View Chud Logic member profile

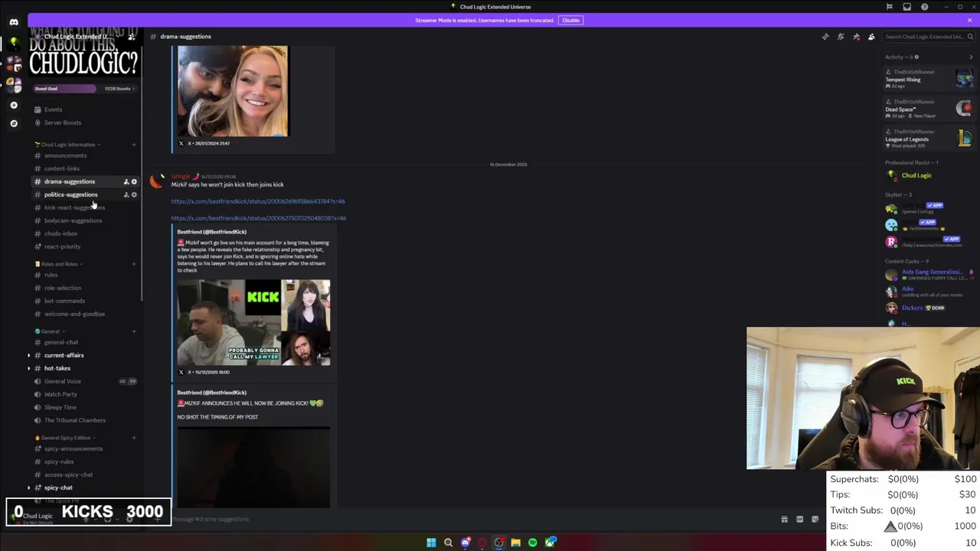[x=916, y=175]
